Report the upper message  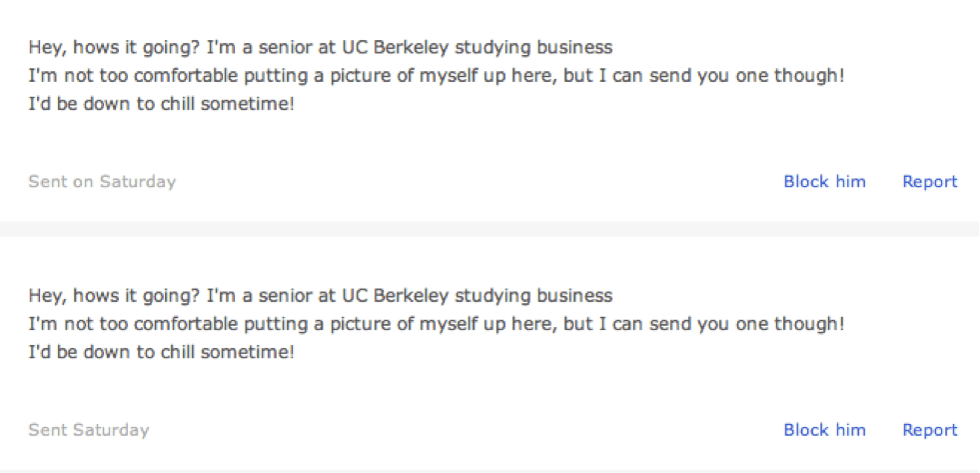pyautogui.click(x=929, y=181)
